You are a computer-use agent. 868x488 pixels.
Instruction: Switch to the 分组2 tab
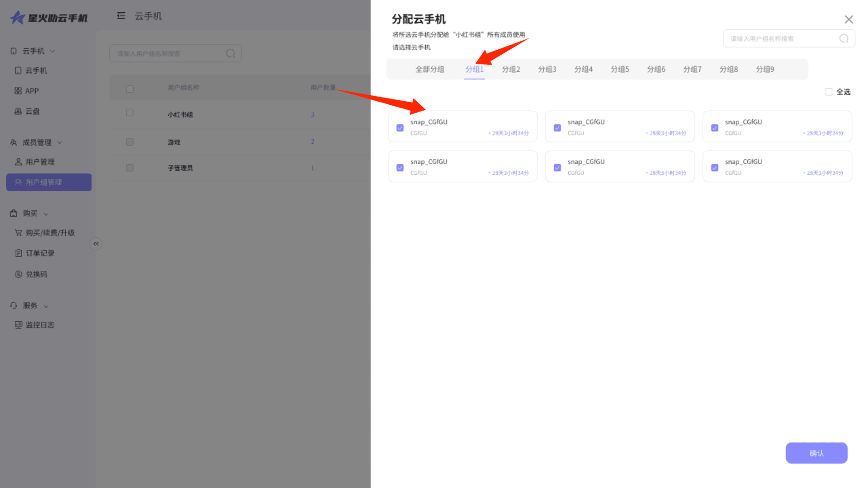coord(511,69)
